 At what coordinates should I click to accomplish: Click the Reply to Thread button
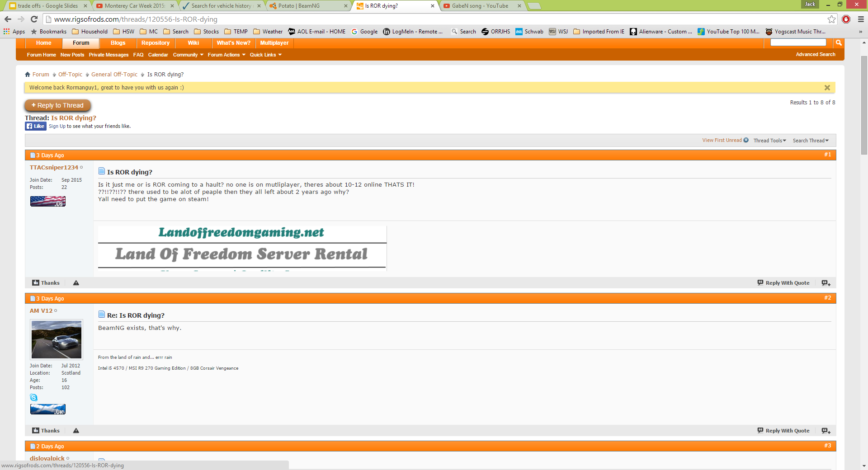point(57,105)
